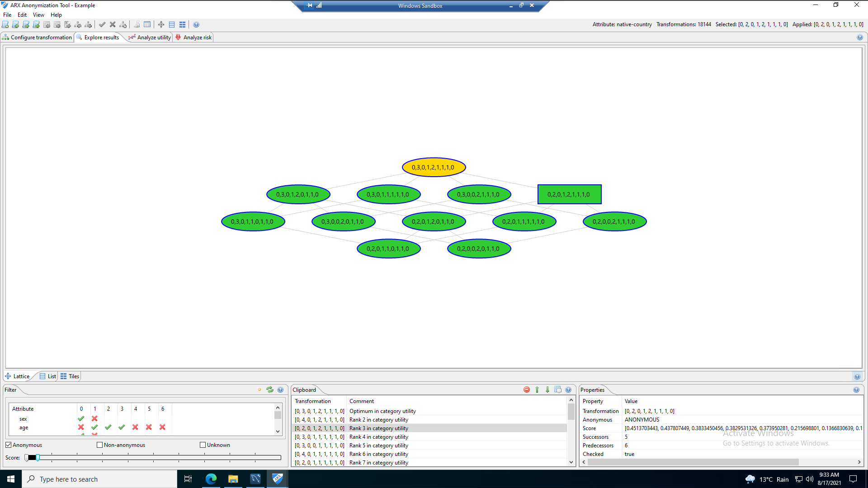Switch to the List view tab

coord(48,376)
